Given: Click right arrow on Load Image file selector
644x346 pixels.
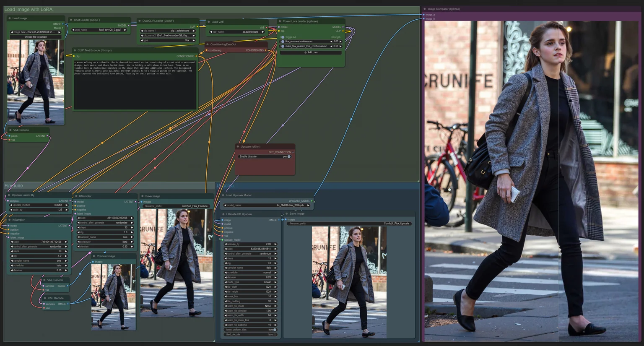Looking at the screenshot, I should tap(59, 32).
